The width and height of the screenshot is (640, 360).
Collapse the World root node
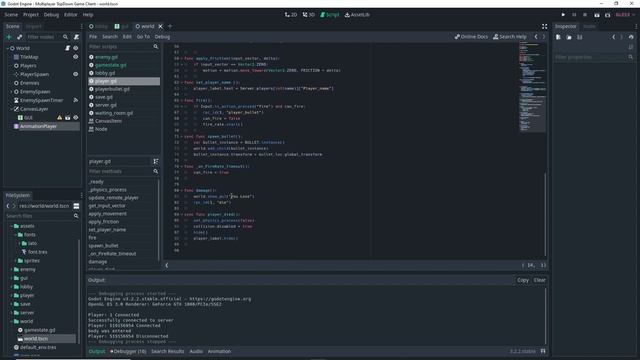(7, 48)
